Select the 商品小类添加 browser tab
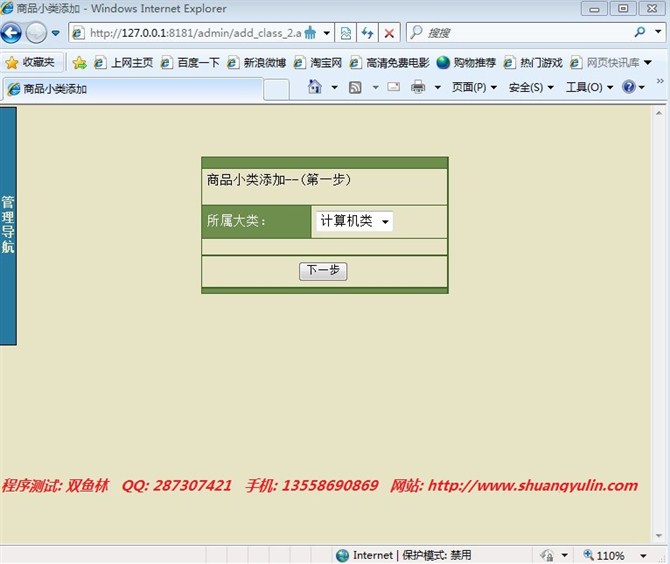 coord(132,89)
